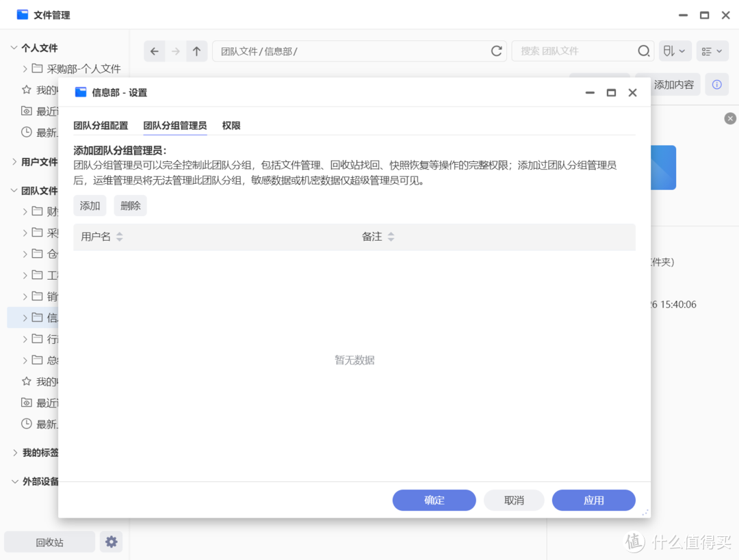This screenshot has height=560, width=739.
Task: Collapse the 个人文件 section
Action: click(15, 47)
